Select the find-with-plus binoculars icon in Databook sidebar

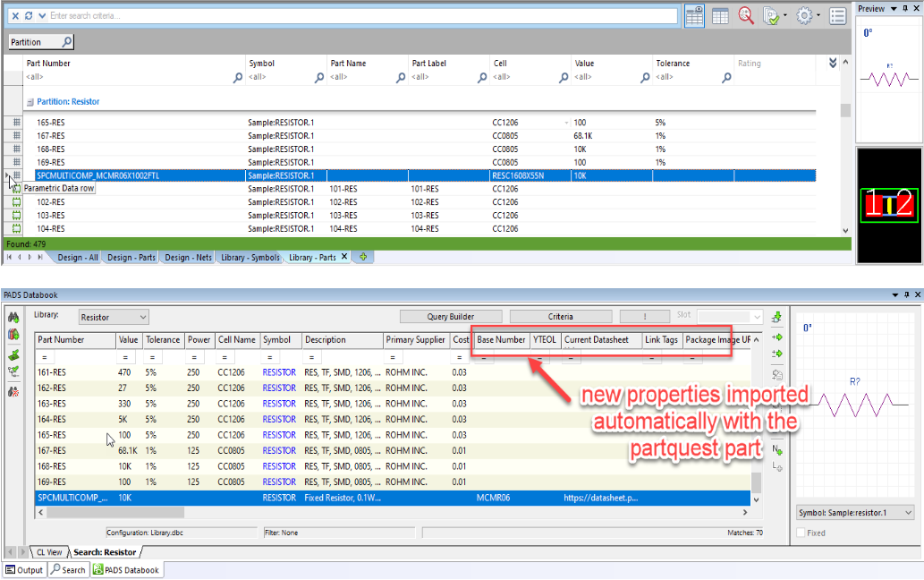tap(13, 315)
